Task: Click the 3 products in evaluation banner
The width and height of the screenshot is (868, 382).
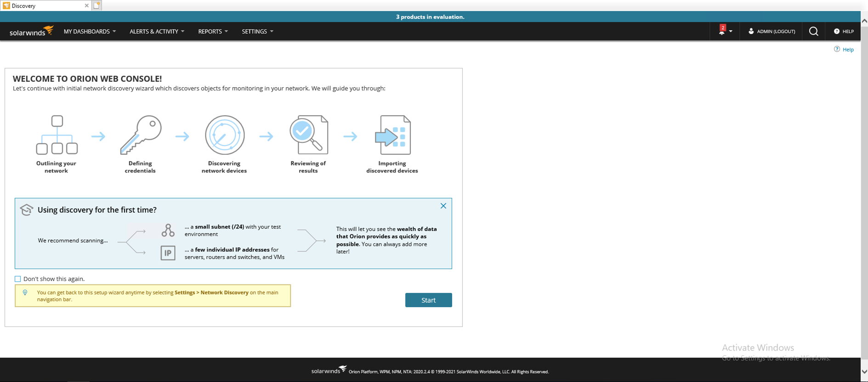Action: [430, 17]
